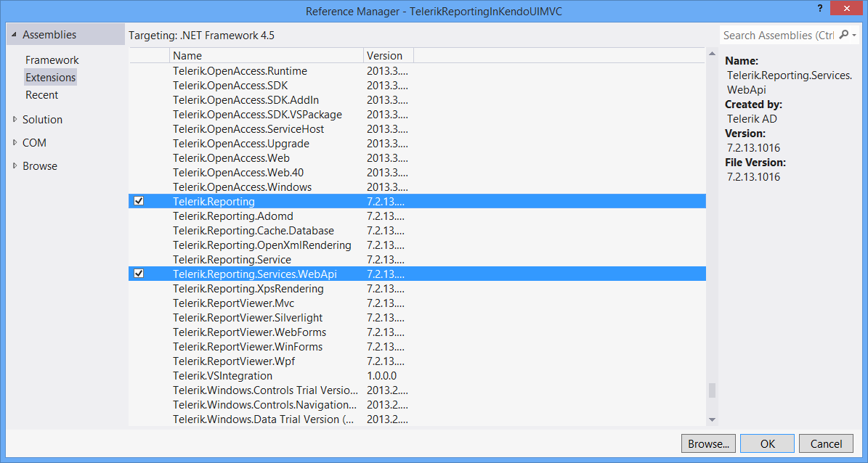The height and width of the screenshot is (463, 868).
Task: Focus the Search Assemblies field
Action: (x=779, y=36)
